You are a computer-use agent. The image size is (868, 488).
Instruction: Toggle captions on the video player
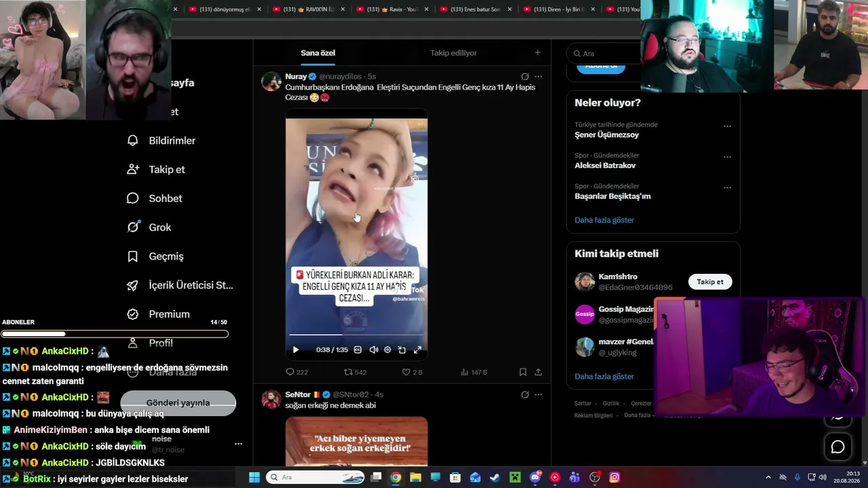357,350
